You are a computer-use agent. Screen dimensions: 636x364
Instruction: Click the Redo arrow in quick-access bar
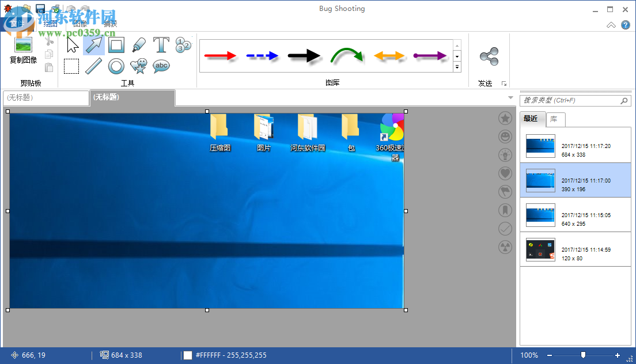[x=85, y=9]
